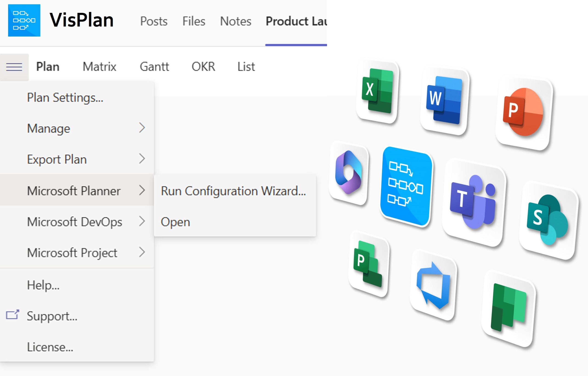Click the Microsoft Planner icon tile
This screenshot has height=376, width=588.
tap(509, 308)
